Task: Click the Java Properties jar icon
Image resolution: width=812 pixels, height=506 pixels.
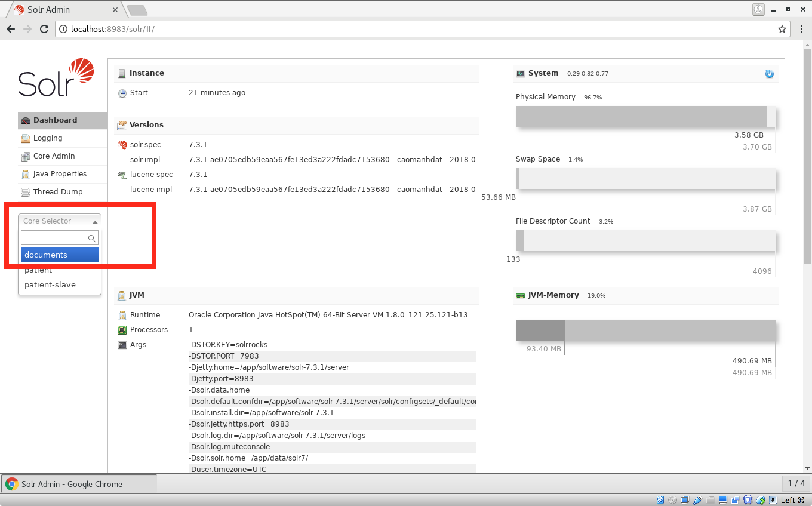Action: (25, 174)
